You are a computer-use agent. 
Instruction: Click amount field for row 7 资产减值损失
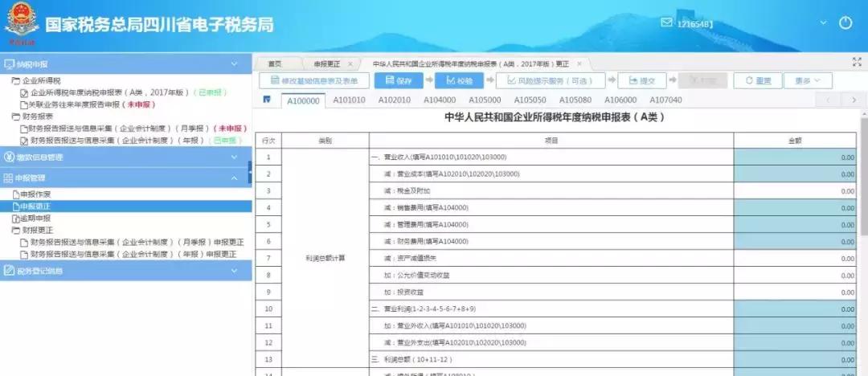795,259
